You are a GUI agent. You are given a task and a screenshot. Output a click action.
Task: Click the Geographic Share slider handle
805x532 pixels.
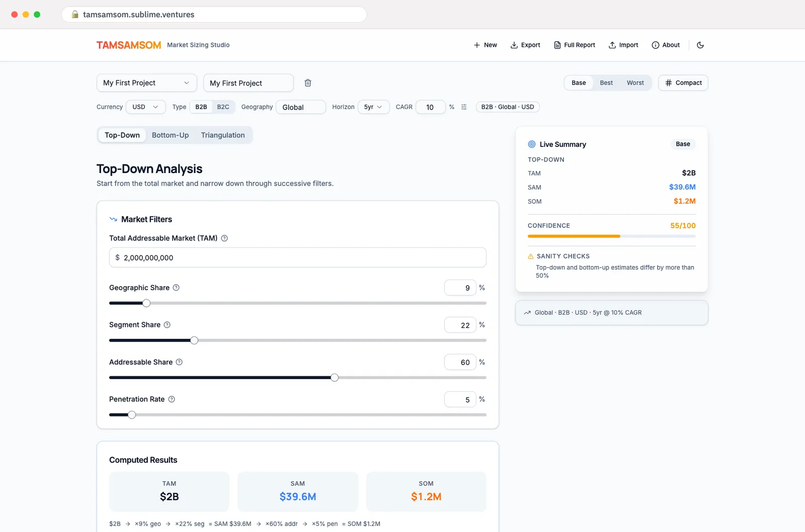(x=146, y=303)
